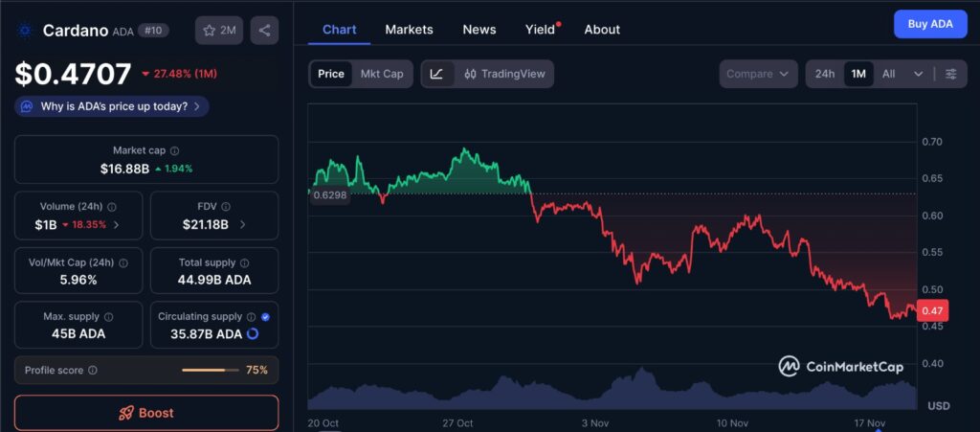Open the News tab

pyautogui.click(x=479, y=30)
